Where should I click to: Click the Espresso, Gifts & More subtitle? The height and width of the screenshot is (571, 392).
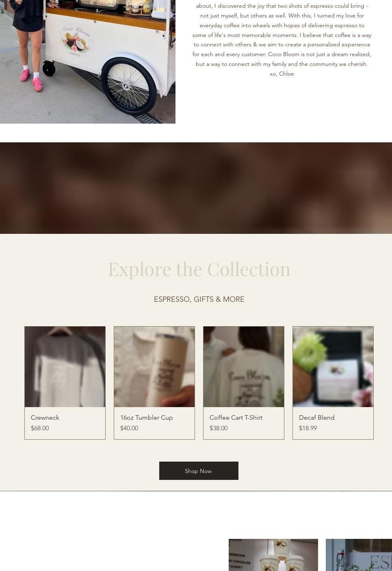[x=199, y=299]
